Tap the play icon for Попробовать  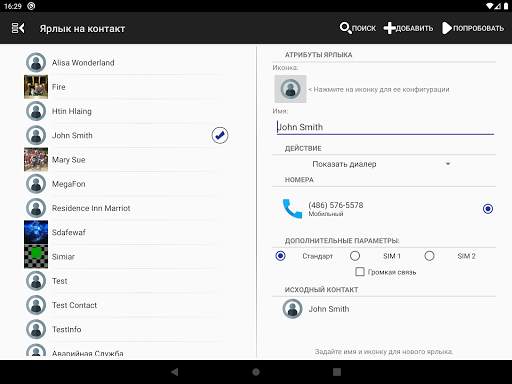(x=447, y=28)
